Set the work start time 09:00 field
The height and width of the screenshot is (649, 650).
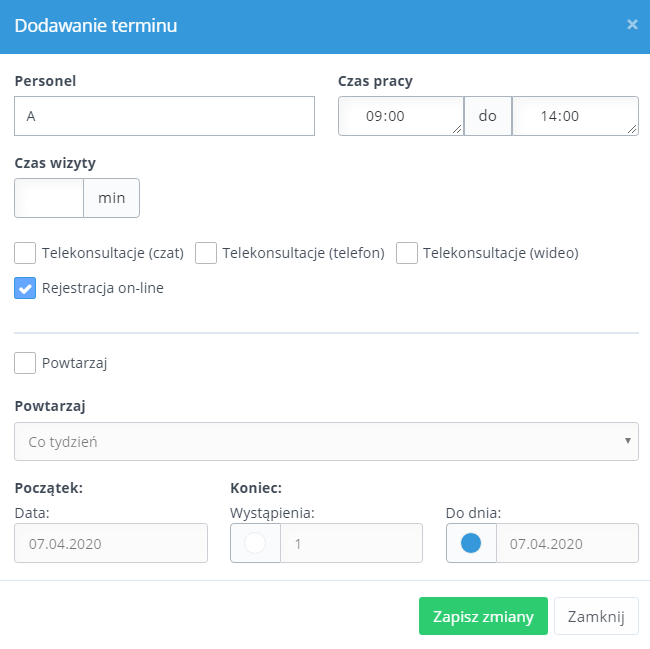(x=401, y=116)
